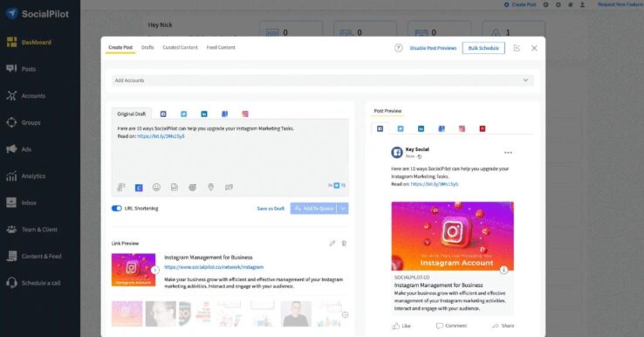Click Comment on the post preview
The image size is (644, 337).
pos(451,326)
